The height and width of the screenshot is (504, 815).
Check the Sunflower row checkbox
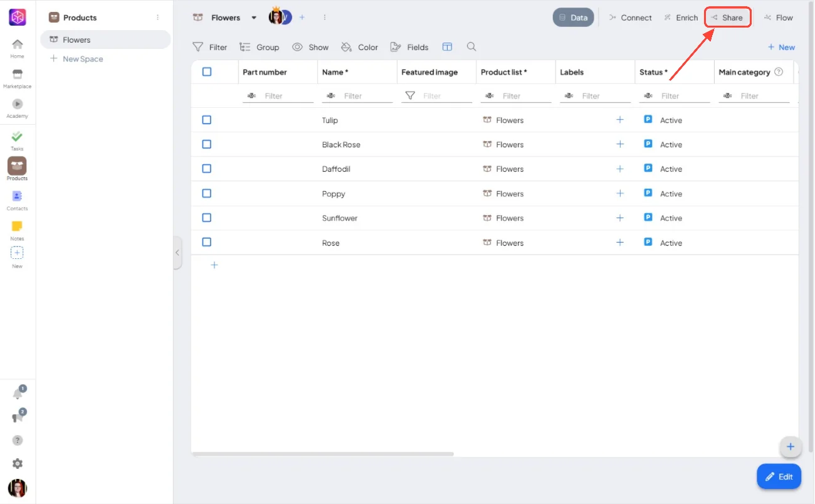coord(207,218)
